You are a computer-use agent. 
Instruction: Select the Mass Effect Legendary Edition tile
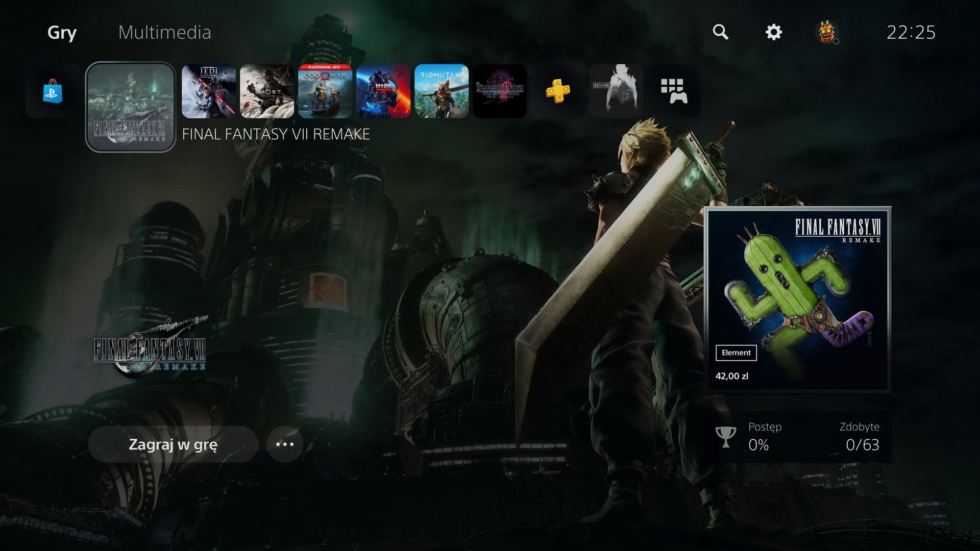tap(383, 91)
